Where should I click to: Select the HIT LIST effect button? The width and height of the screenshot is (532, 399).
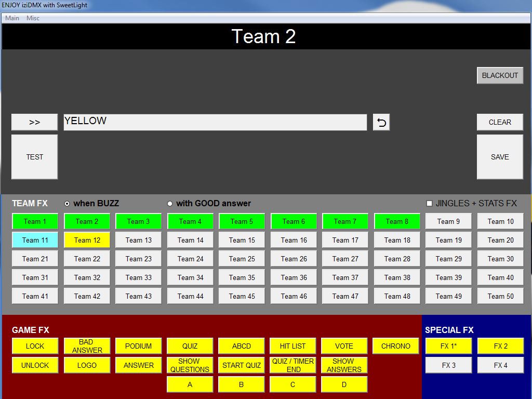(x=293, y=346)
